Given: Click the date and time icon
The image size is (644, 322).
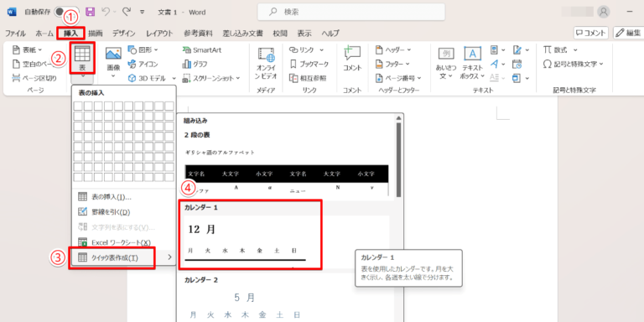Looking at the screenshot, I should (x=517, y=64).
